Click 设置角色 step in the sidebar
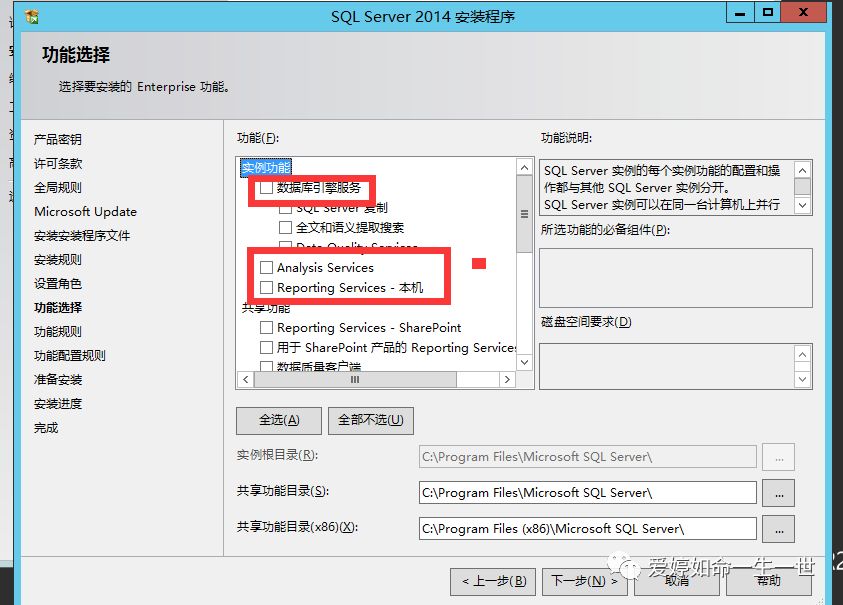 pos(58,283)
